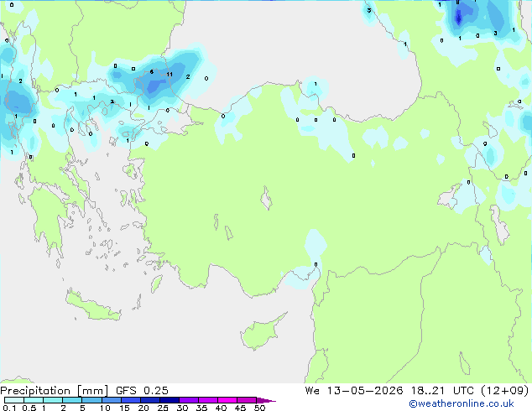Select the violet swatch between 35 and 40
Viewport: 532px width, 411px height.
click(208, 400)
